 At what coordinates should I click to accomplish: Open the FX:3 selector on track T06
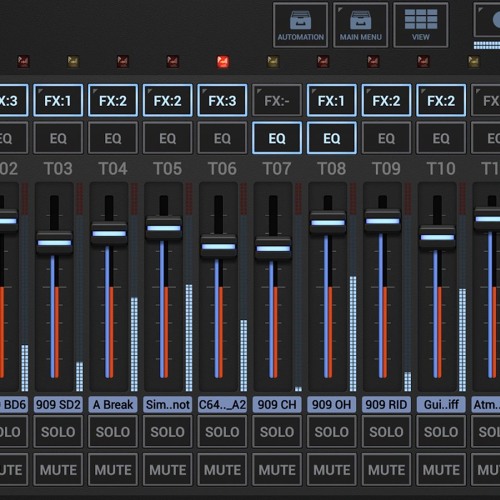tap(222, 100)
